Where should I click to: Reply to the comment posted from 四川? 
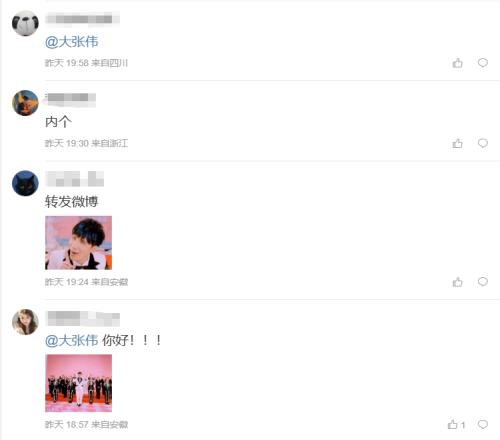pos(483,63)
